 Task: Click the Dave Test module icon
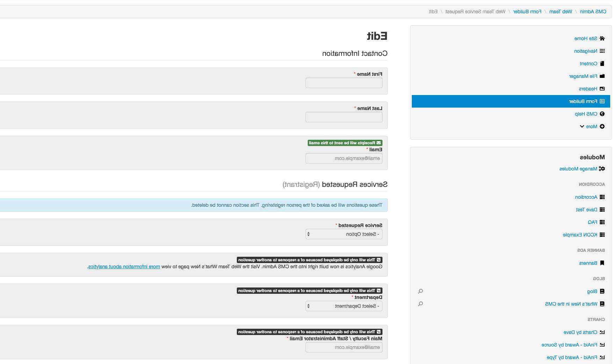click(602, 210)
